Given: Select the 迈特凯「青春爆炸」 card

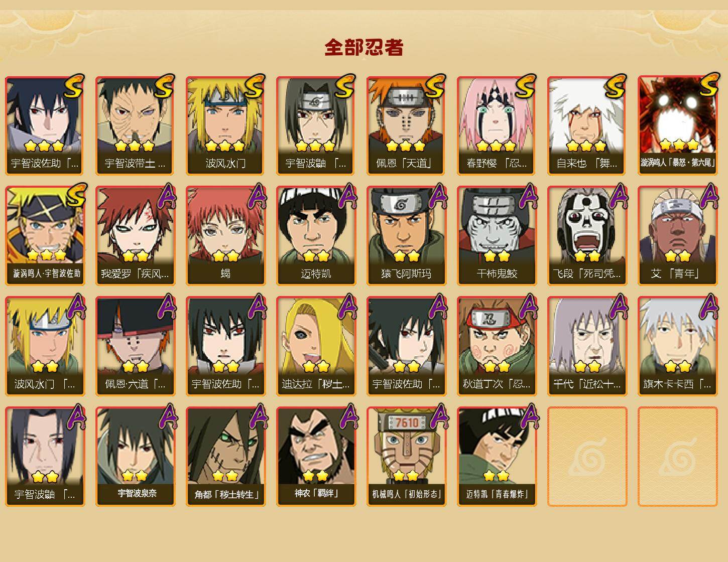Looking at the screenshot, I should point(497,457).
